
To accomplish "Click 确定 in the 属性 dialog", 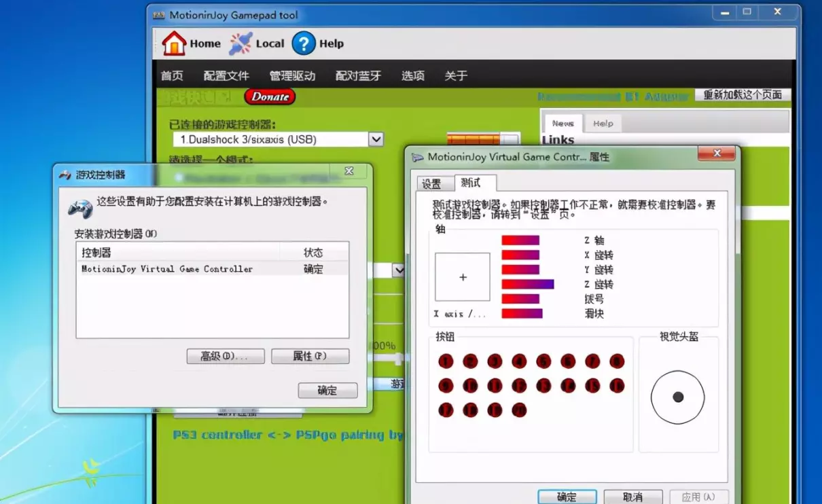I will pyautogui.click(x=567, y=497).
